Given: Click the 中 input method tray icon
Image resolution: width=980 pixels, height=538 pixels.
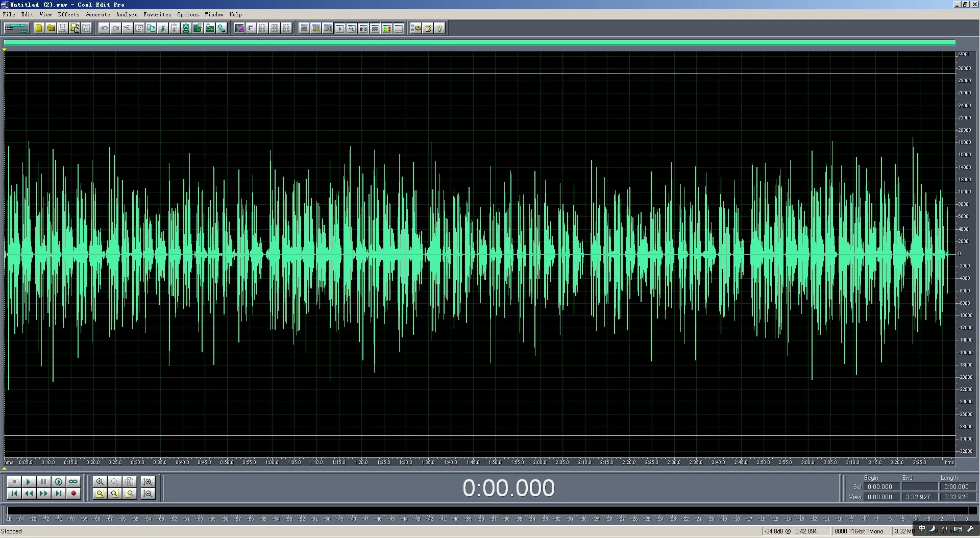Looking at the screenshot, I should 922,528.
